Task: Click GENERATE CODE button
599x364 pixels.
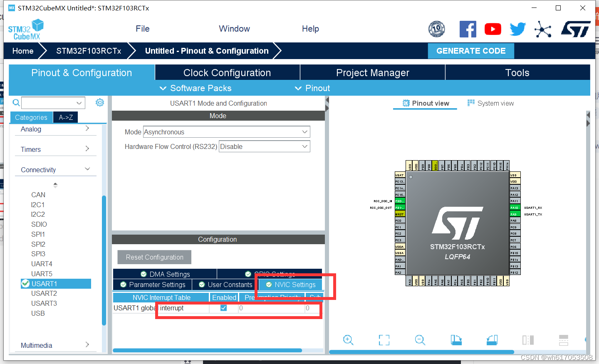Action: [471, 51]
